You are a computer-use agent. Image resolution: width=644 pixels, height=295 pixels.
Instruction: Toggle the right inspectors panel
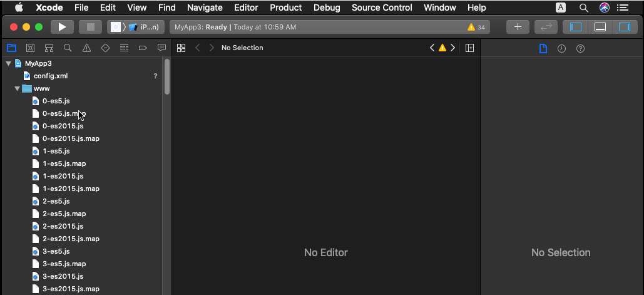point(625,27)
